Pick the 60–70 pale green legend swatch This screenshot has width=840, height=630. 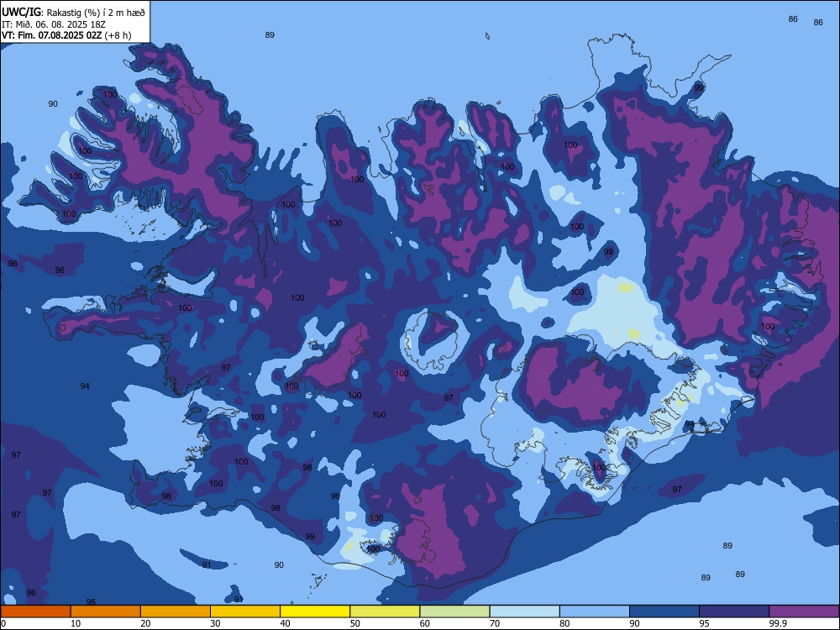(454, 612)
